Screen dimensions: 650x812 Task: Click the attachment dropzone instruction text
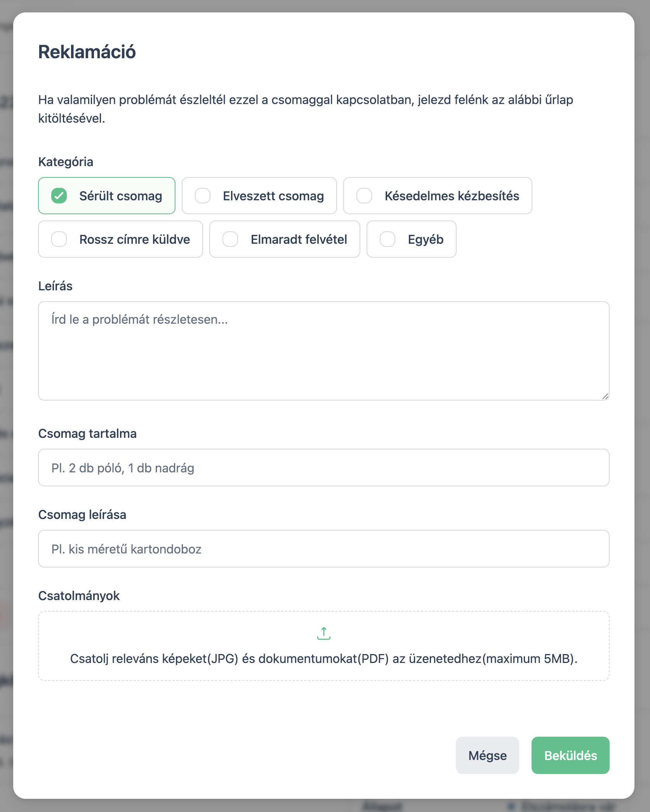click(323, 659)
